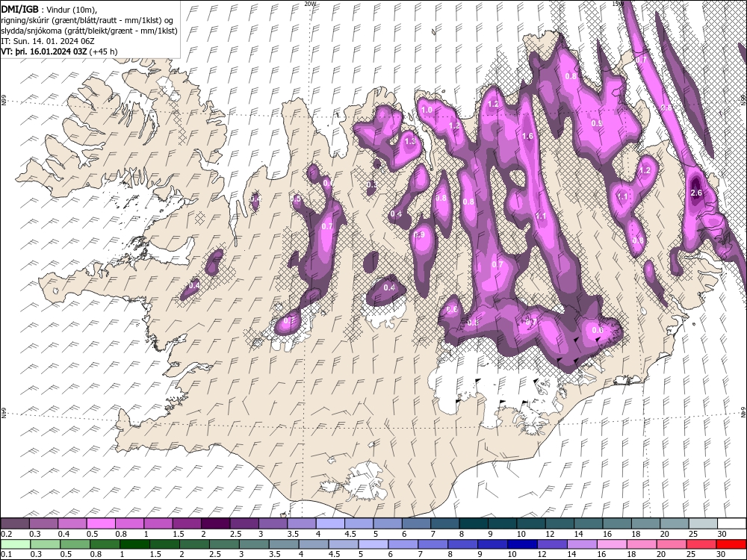Click the violet 14 rain legend swatch
Screen dimensions: 747x560
coord(582,544)
